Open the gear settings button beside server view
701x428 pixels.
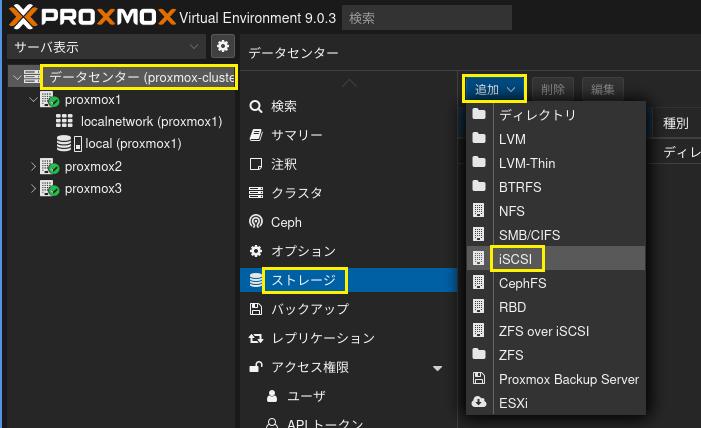click(223, 46)
